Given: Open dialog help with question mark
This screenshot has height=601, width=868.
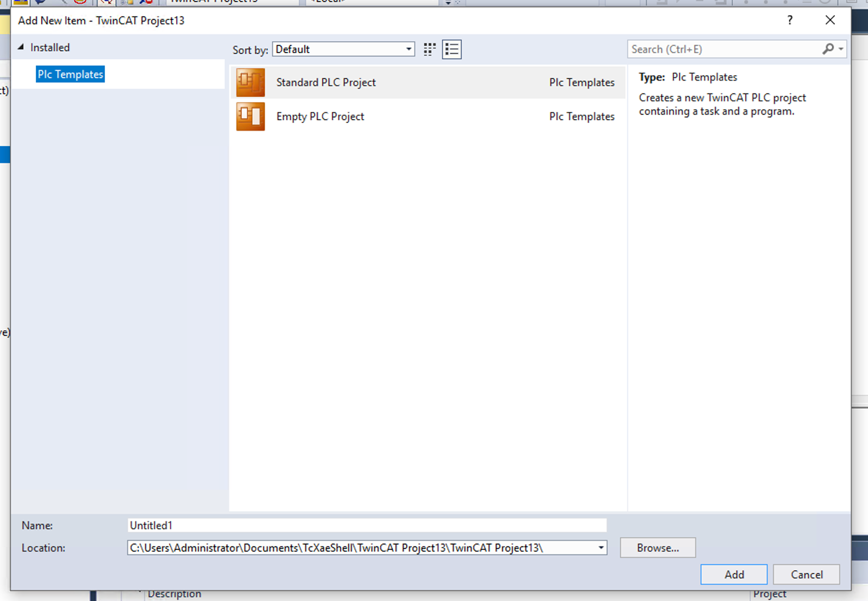Looking at the screenshot, I should point(790,21).
